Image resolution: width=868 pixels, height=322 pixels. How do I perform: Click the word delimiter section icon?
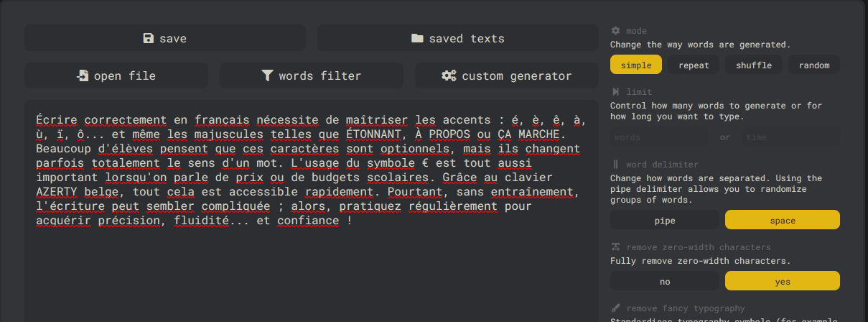[615, 165]
